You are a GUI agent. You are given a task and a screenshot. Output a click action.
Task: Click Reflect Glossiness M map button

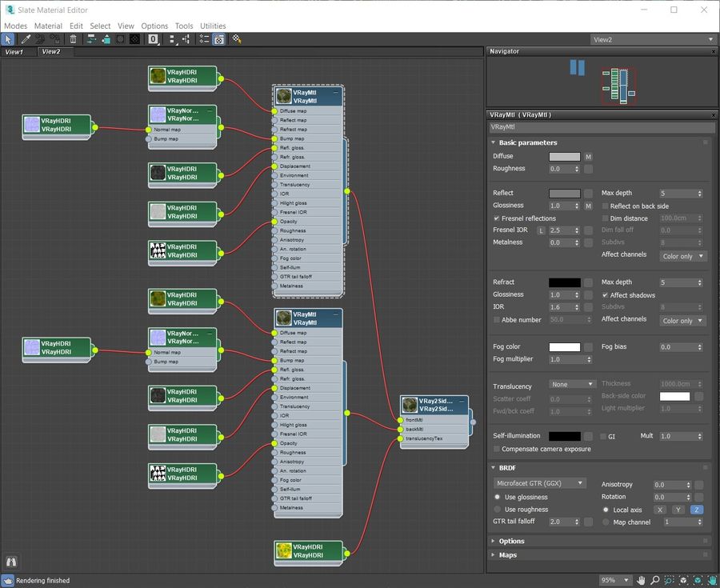tap(588, 206)
